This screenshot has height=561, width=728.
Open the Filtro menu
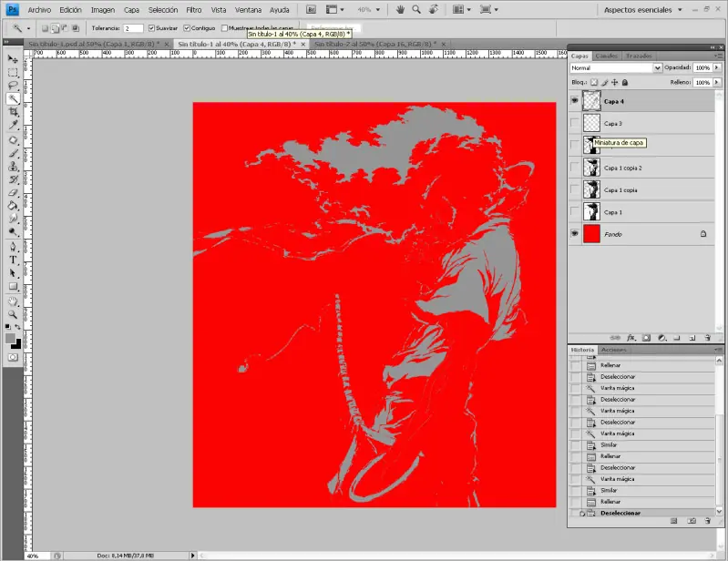[194, 10]
